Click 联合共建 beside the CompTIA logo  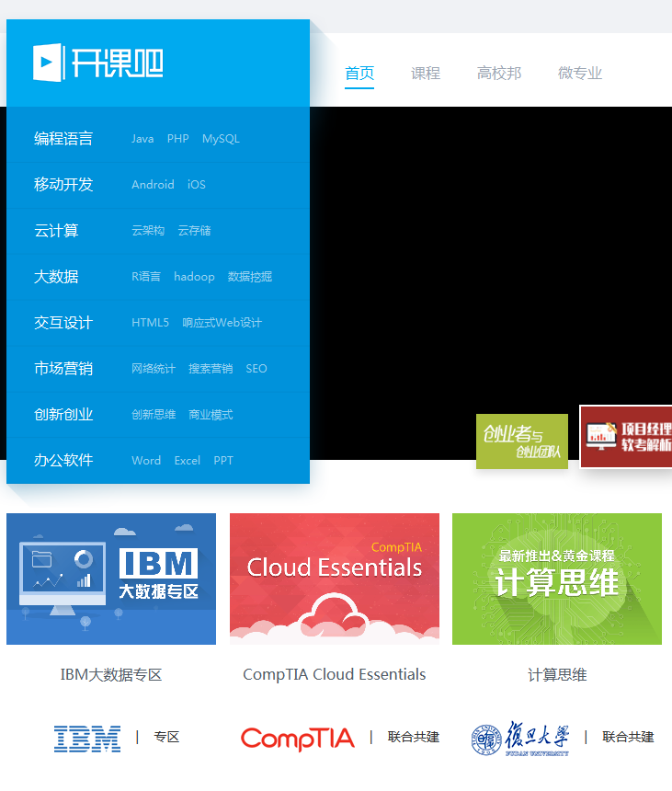click(414, 737)
